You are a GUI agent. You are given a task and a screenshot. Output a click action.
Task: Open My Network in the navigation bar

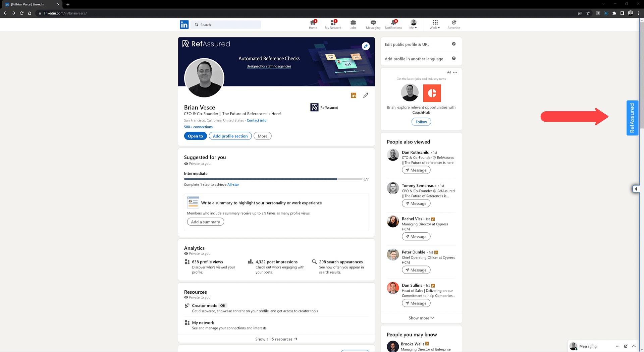coord(333,24)
